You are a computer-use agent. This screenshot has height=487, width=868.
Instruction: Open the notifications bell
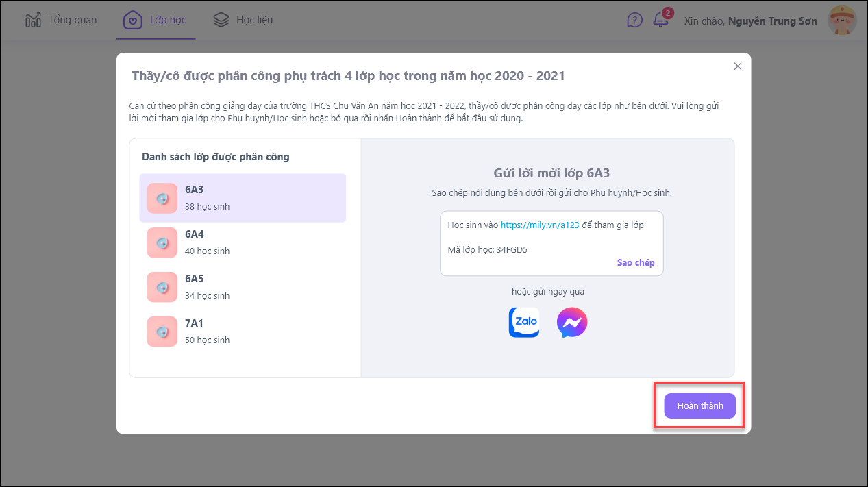pos(660,20)
